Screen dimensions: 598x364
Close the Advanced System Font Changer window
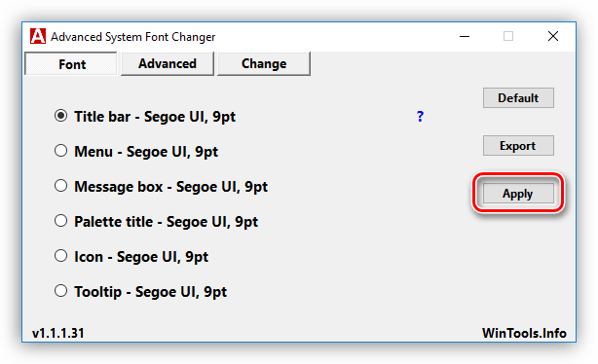(x=553, y=36)
